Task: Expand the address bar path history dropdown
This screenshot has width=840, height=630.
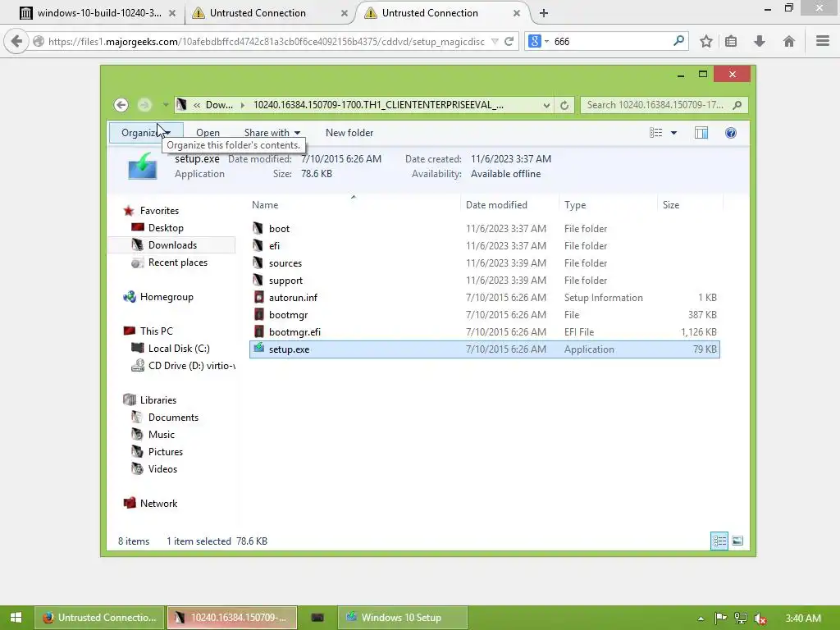Action: tap(546, 105)
